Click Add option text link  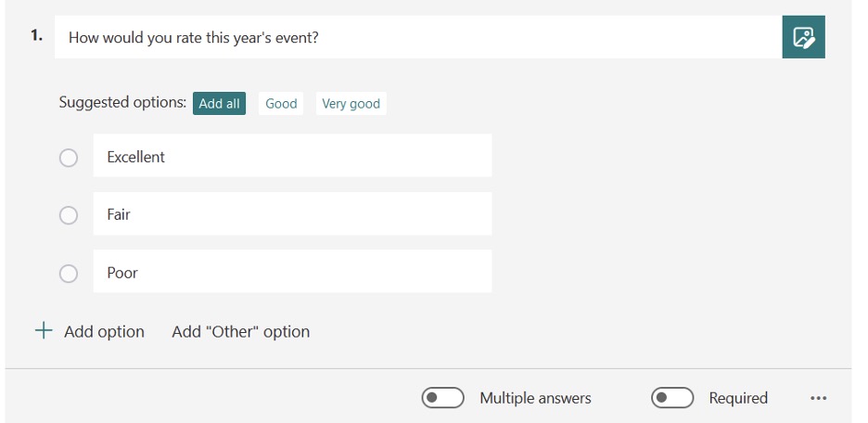(x=104, y=332)
